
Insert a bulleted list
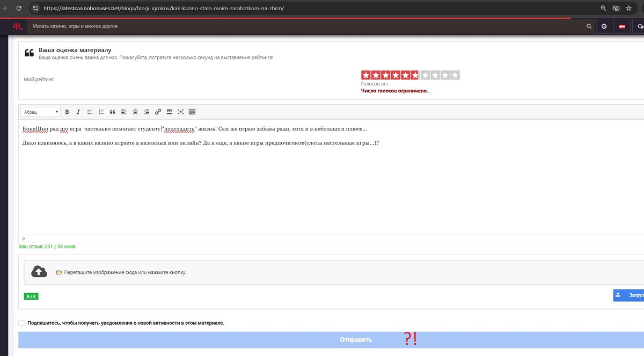(90, 112)
